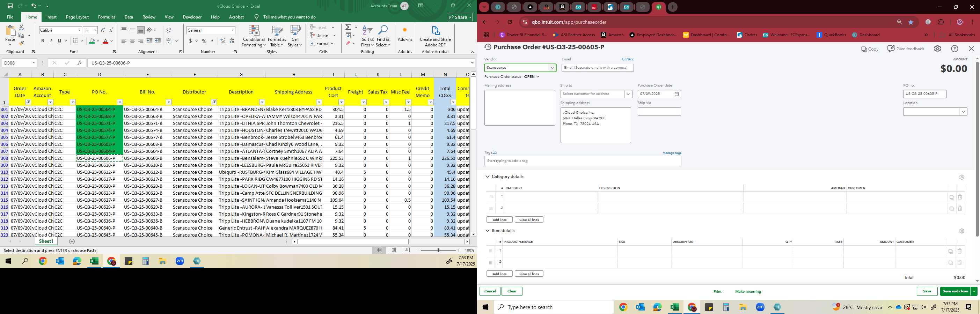Open QuickBooks help question mark icon
The height and width of the screenshot is (314, 980).
click(x=955, y=48)
